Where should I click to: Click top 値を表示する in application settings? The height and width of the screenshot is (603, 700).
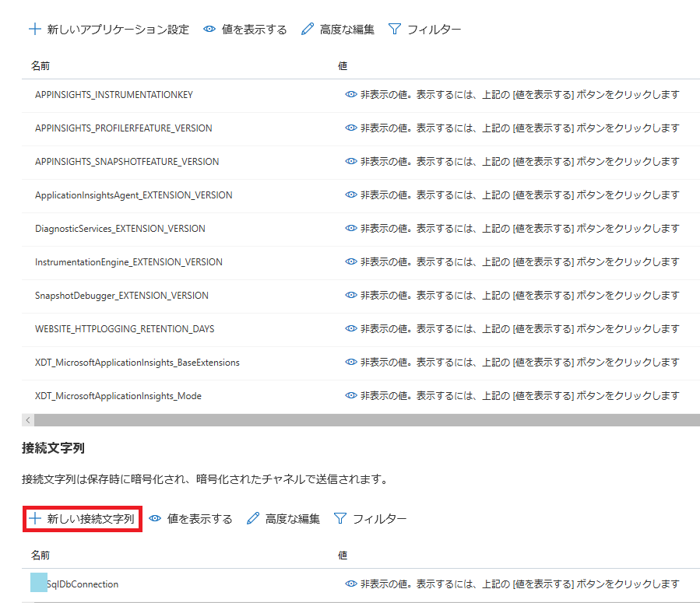pos(254,30)
